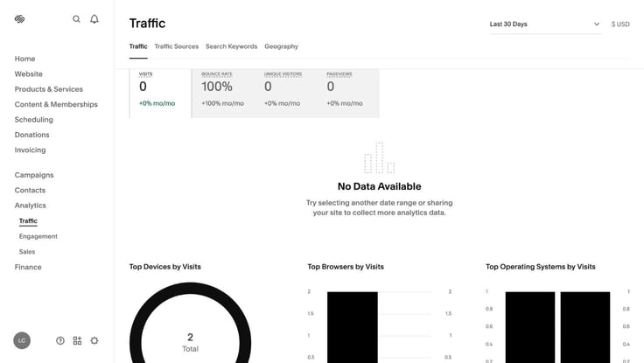Screen dimensions: 644x363
Task: Click '+0% mo/mo' under Visits
Action: pos(157,103)
